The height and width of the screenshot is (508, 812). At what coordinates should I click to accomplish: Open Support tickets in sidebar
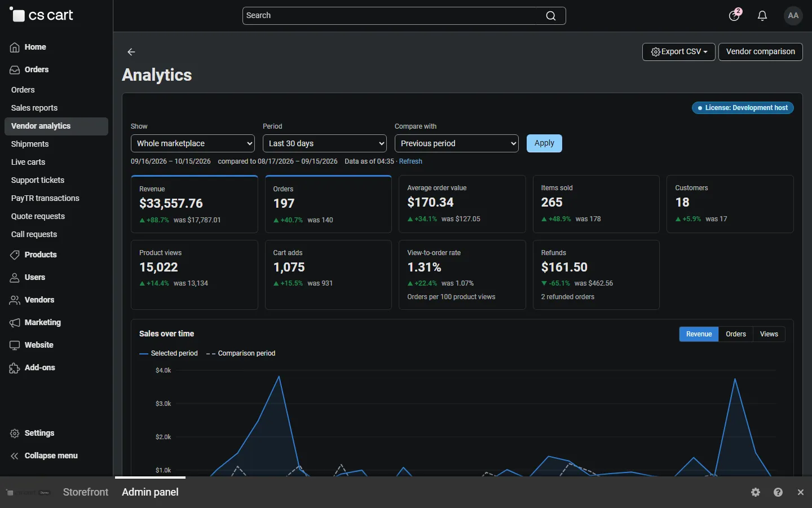(x=38, y=180)
